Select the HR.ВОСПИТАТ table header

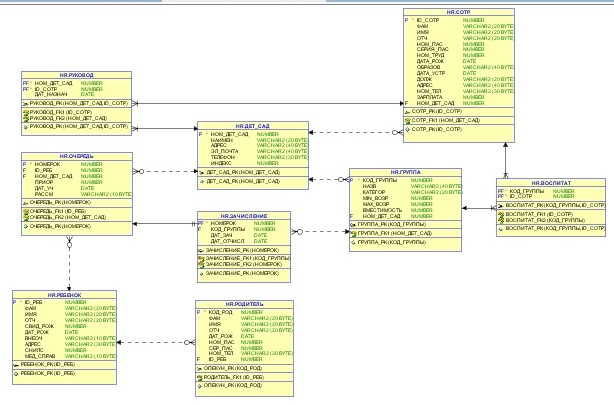(551, 183)
